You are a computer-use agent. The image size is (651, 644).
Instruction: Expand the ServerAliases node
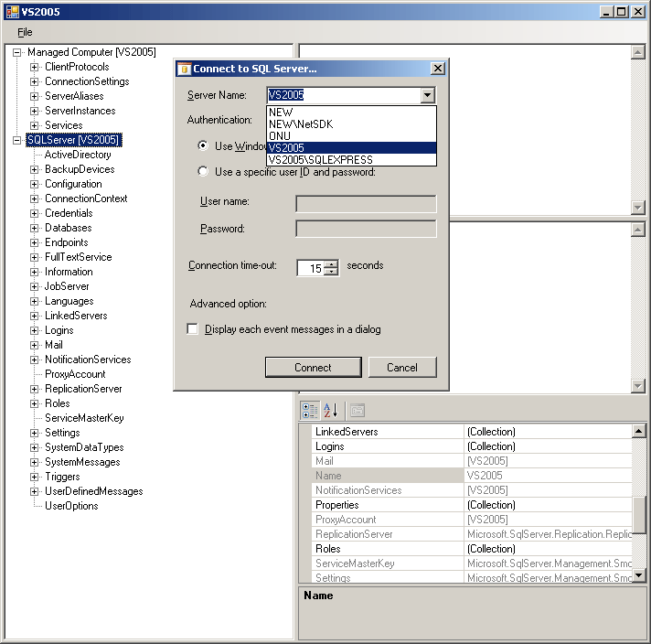pyautogui.click(x=34, y=96)
